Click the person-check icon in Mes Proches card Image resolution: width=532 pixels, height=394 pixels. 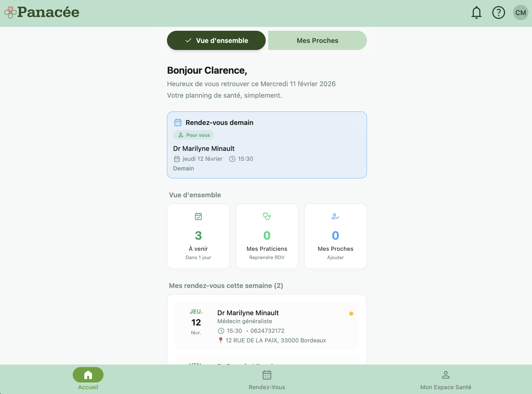pyautogui.click(x=336, y=217)
